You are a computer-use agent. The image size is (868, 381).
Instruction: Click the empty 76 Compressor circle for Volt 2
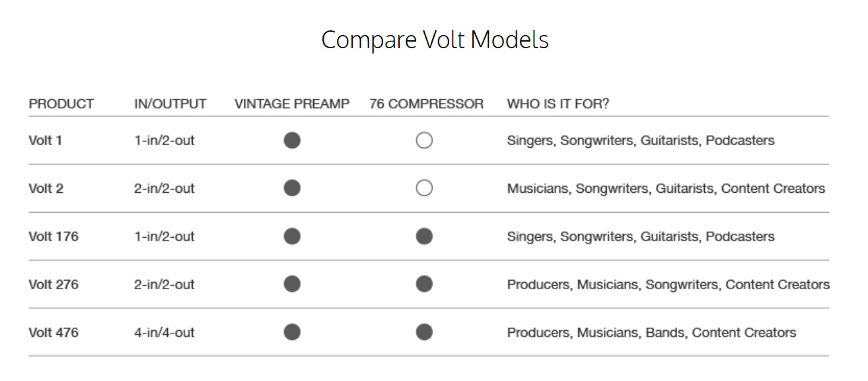pyautogui.click(x=424, y=188)
